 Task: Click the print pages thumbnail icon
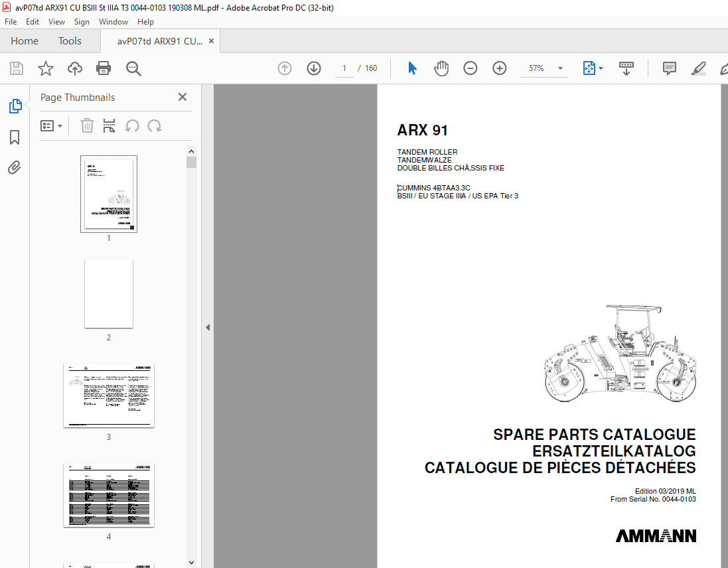(x=109, y=126)
